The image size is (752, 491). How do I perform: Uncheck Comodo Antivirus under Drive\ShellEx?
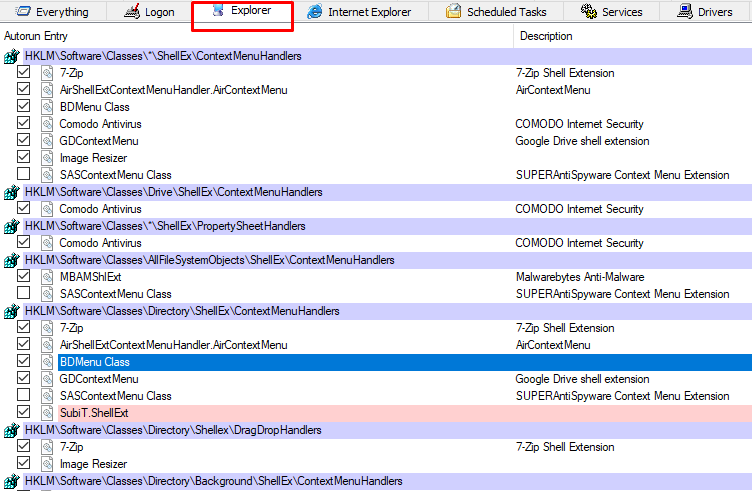coord(23,208)
